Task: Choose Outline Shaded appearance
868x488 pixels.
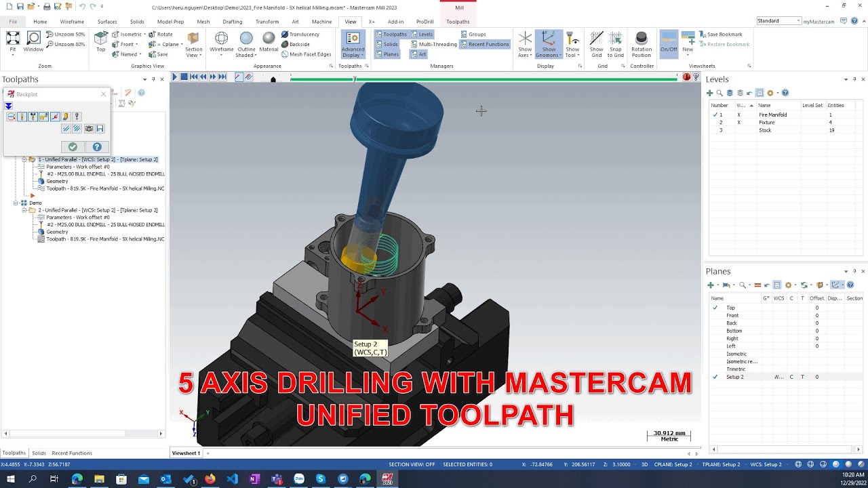Action: pyautogui.click(x=246, y=44)
